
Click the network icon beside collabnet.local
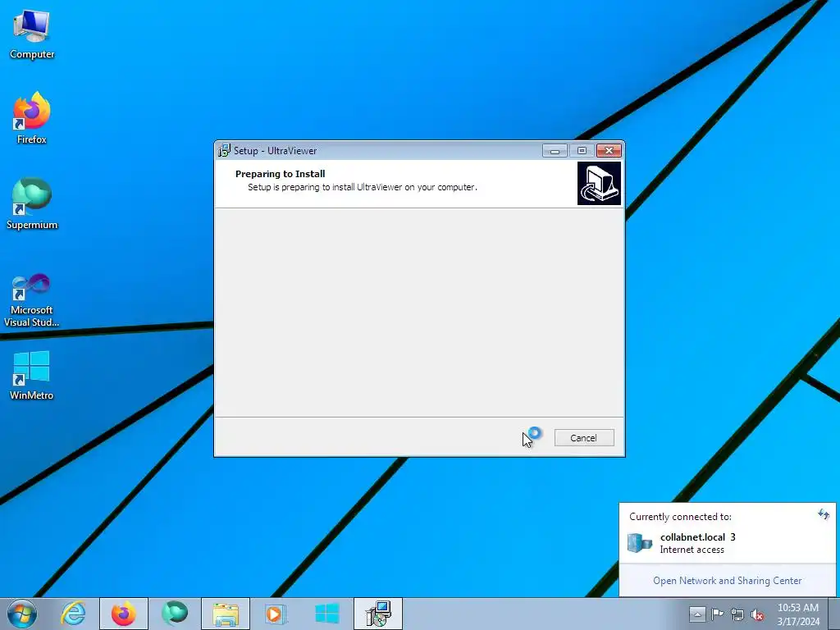640,543
